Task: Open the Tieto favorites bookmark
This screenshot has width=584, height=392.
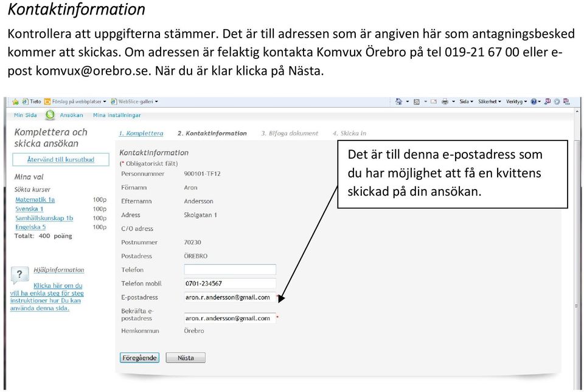Action: [x=32, y=101]
